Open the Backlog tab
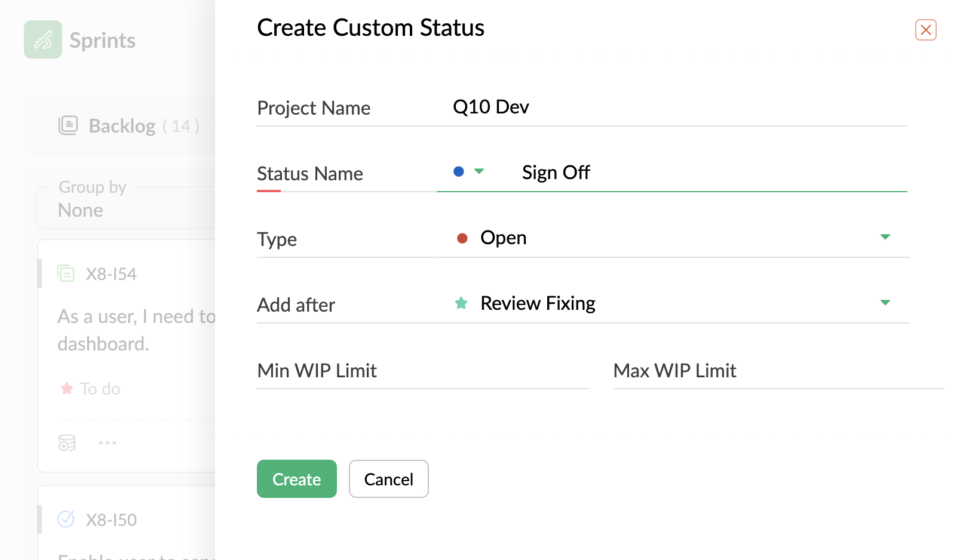Image resolution: width=963 pixels, height=560 pixels. [x=122, y=126]
